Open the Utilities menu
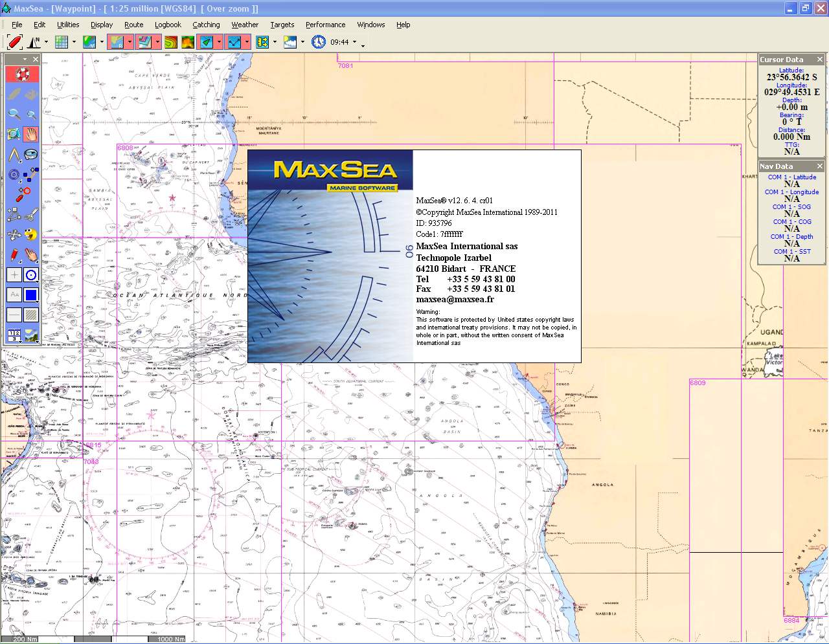The width and height of the screenshot is (829, 644). point(68,25)
